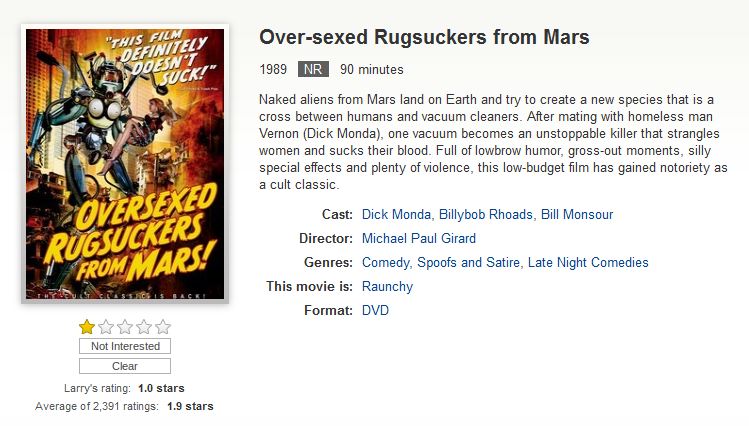749x426 pixels.
Task: Open cast member Dick Monda's page
Action: pyautogui.click(x=396, y=214)
